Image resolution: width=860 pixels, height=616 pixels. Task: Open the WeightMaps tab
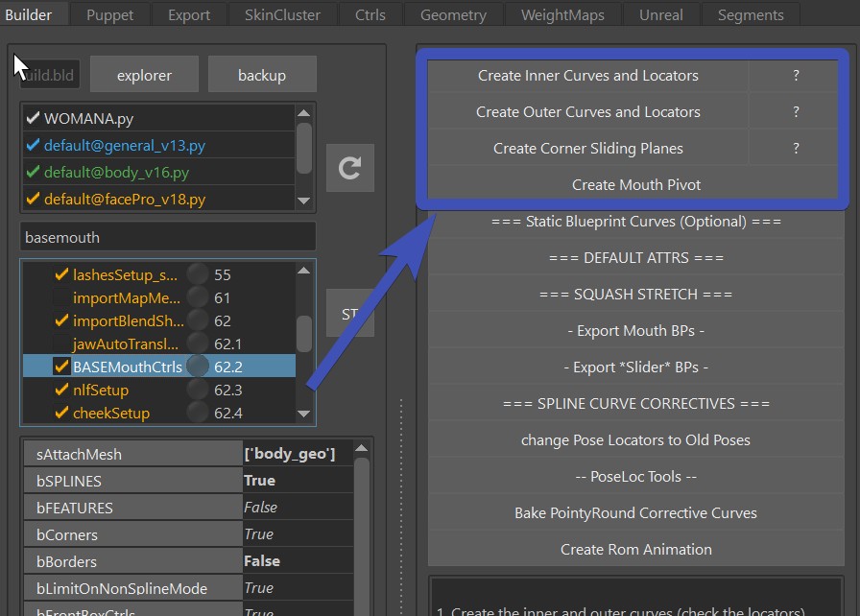click(x=562, y=14)
